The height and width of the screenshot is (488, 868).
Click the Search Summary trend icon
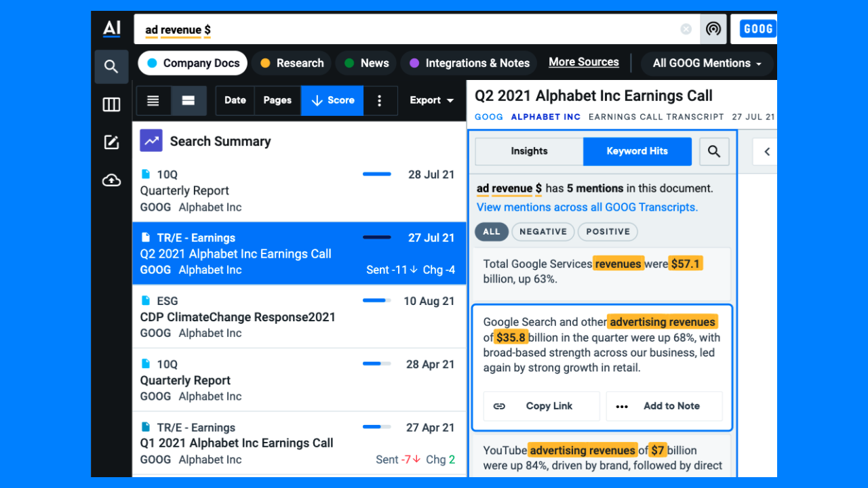point(151,141)
